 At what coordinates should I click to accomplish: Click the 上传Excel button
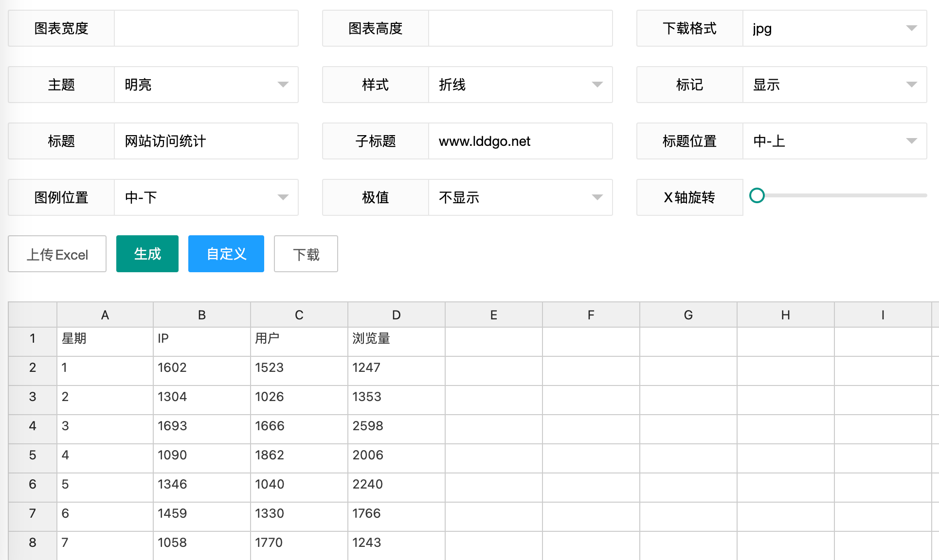coord(57,254)
